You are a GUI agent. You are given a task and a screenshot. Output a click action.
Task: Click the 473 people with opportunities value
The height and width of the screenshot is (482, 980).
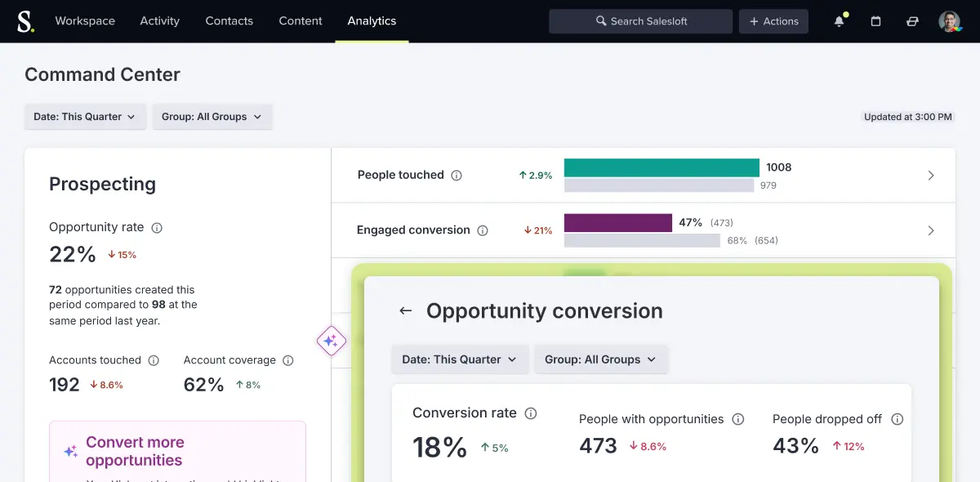coord(598,446)
